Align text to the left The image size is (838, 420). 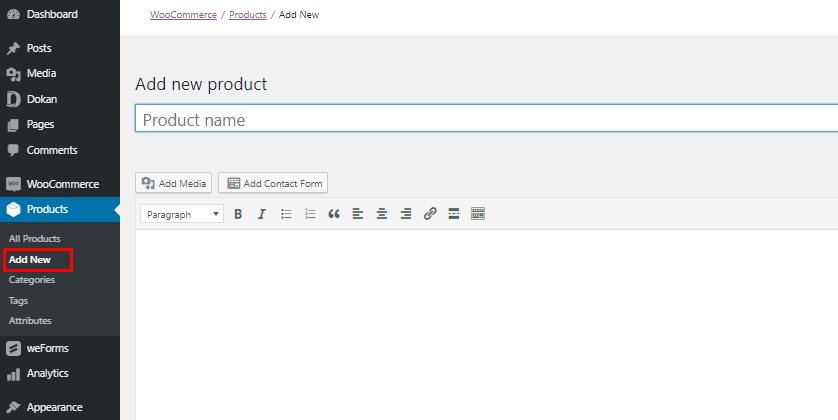358,214
